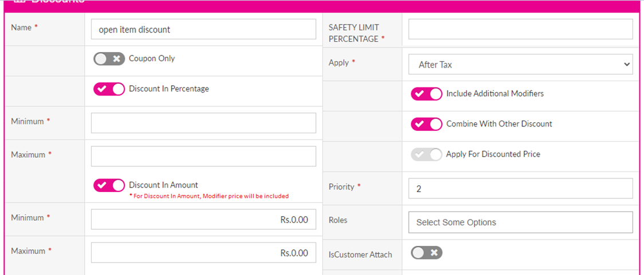This screenshot has height=275, width=644.
Task: Click the Name field containing open item discount
Action: 203,29
